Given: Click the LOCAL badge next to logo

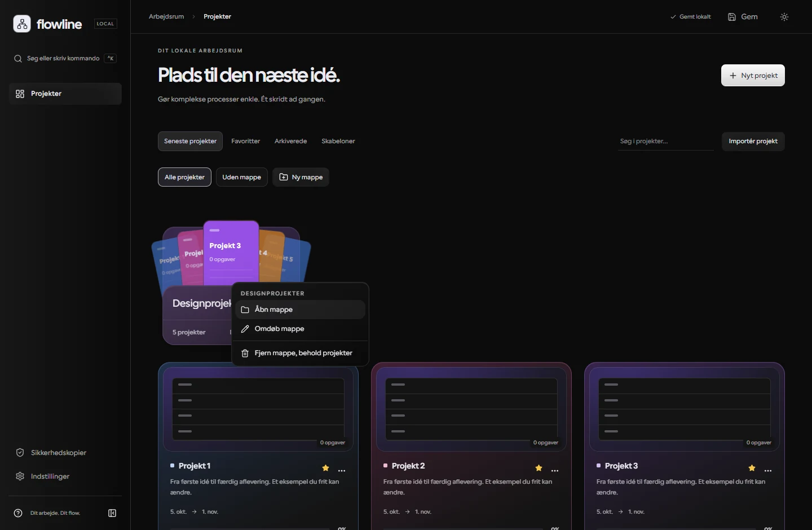Looking at the screenshot, I should click(105, 24).
